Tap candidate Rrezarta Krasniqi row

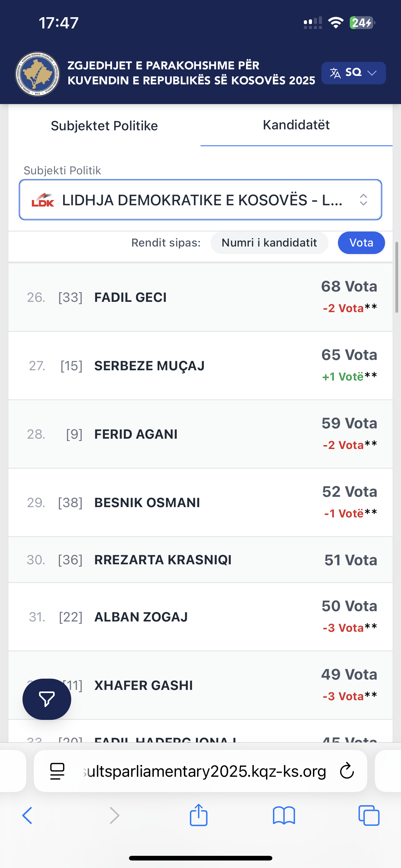(x=163, y=560)
